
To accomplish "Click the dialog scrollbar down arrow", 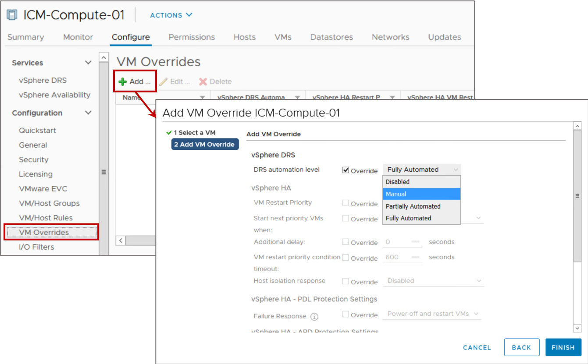I will point(577,328).
